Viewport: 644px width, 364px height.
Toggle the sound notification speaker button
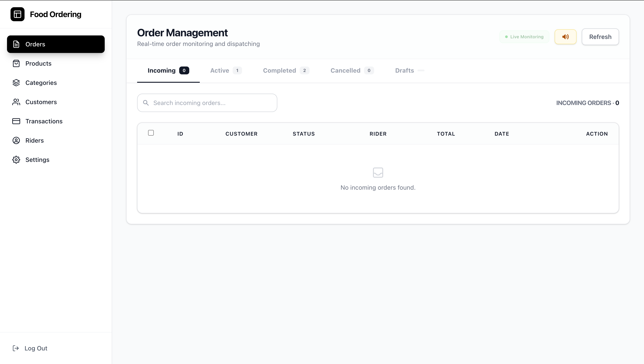565,37
